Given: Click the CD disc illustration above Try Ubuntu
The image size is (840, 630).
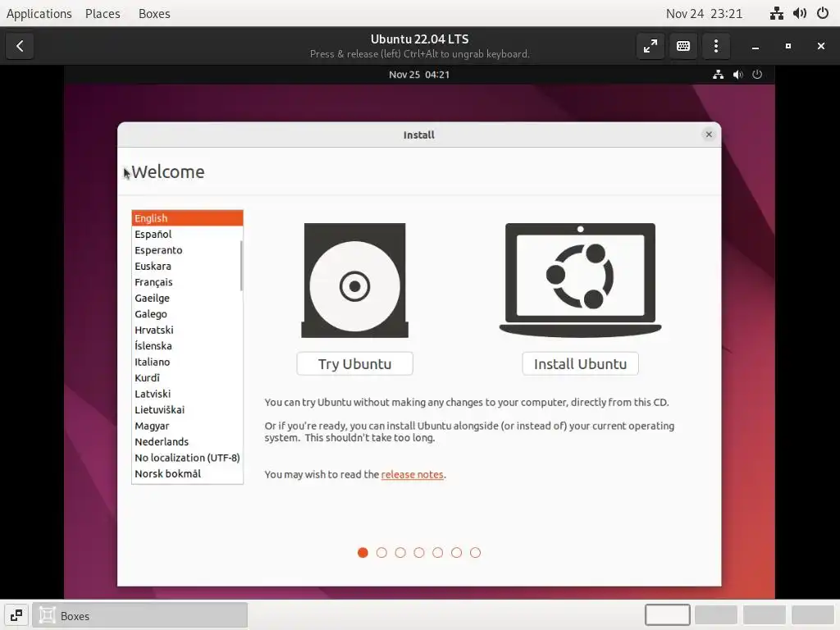Looking at the screenshot, I should pyautogui.click(x=354, y=281).
